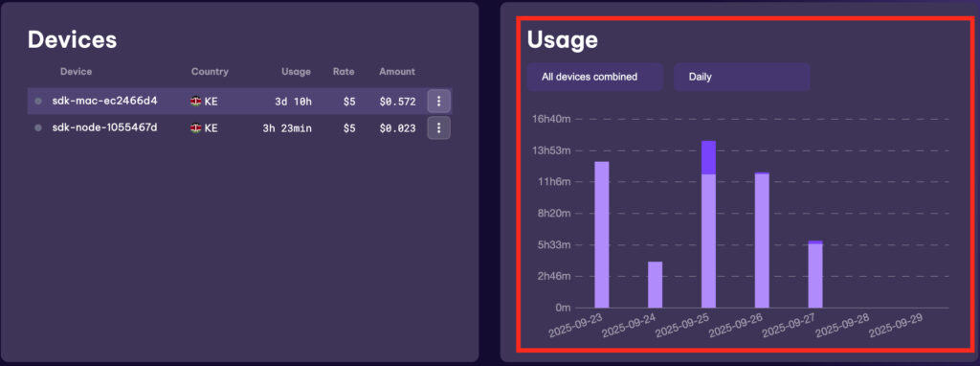
Task: Click the 2h46m axis label
Action: click(x=554, y=276)
